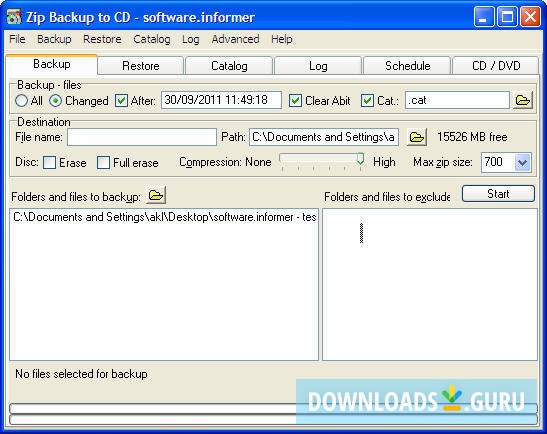The width and height of the screenshot is (547, 434).
Task: Toggle the Clear Abit checkbox
Action: (295, 101)
